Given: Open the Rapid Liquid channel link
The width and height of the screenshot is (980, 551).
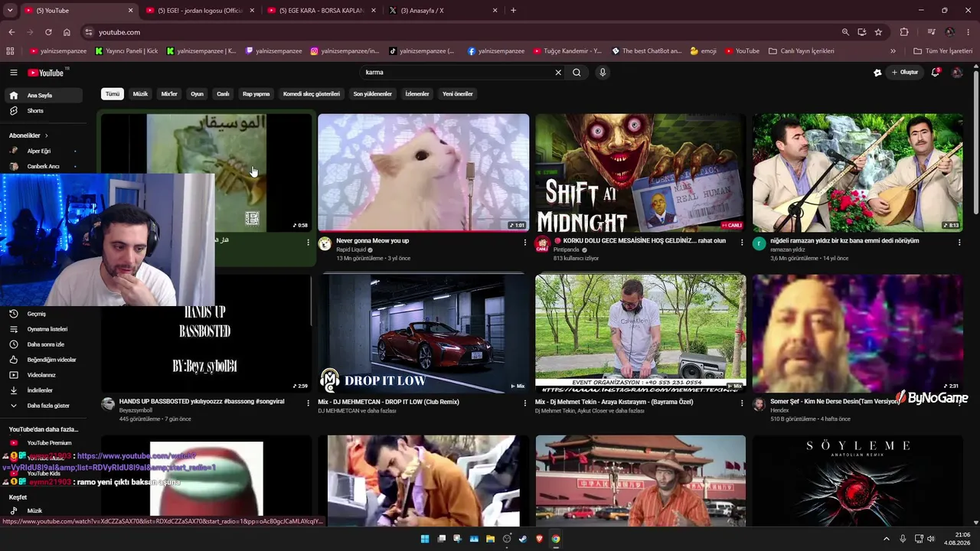Looking at the screenshot, I should point(351,250).
